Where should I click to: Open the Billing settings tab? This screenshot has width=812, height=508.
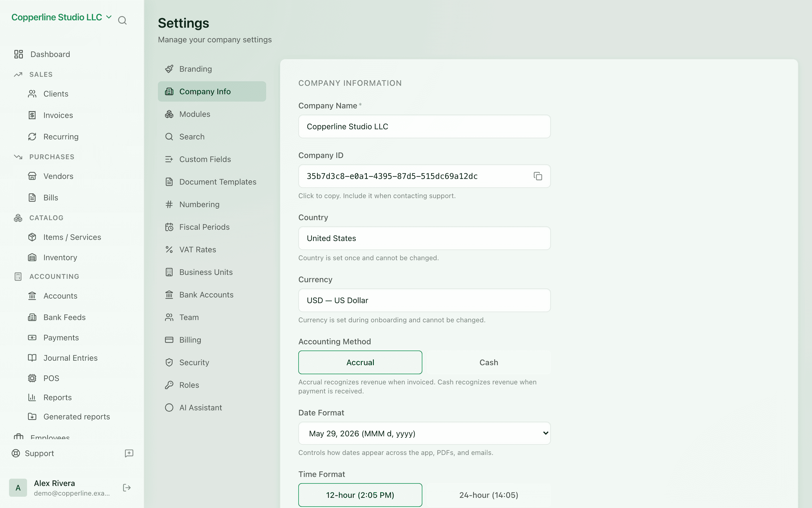(212, 340)
